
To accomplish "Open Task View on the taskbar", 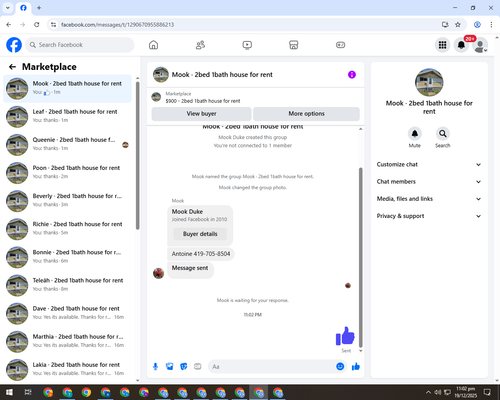I will click(x=28, y=392).
